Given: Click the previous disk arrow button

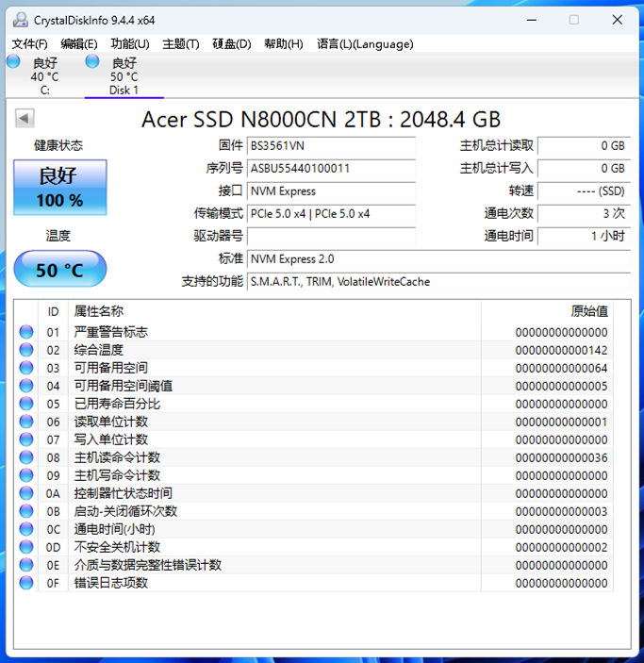Looking at the screenshot, I should 25,118.
